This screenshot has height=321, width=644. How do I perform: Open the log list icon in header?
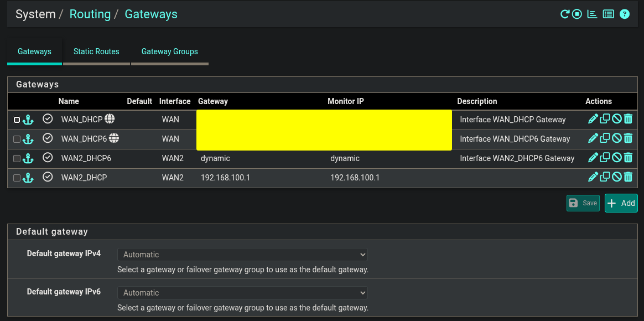point(609,14)
